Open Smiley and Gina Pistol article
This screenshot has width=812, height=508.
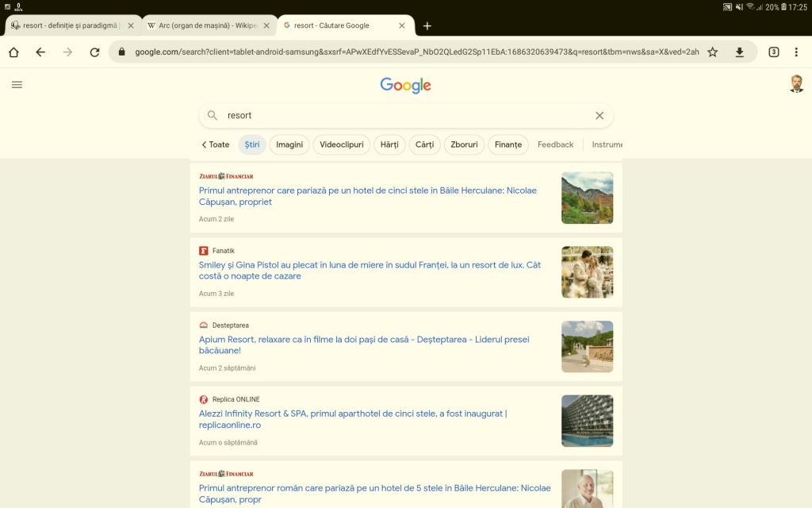[370, 271]
